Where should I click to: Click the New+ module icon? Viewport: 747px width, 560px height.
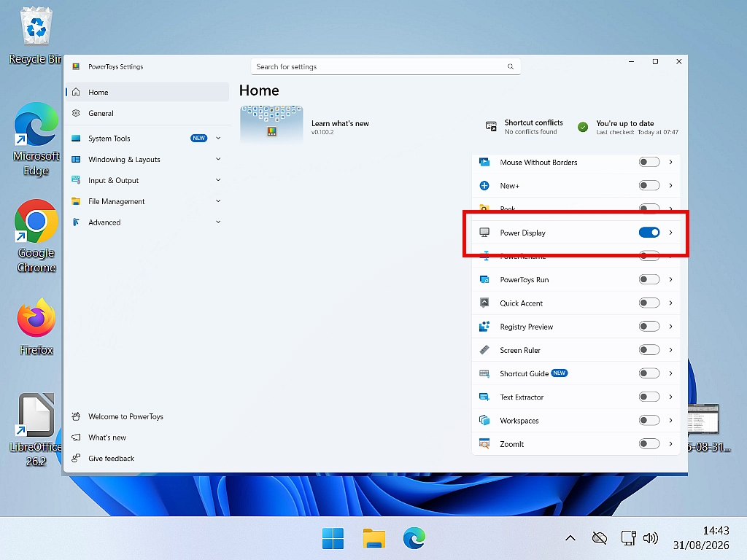pos(484,186)
